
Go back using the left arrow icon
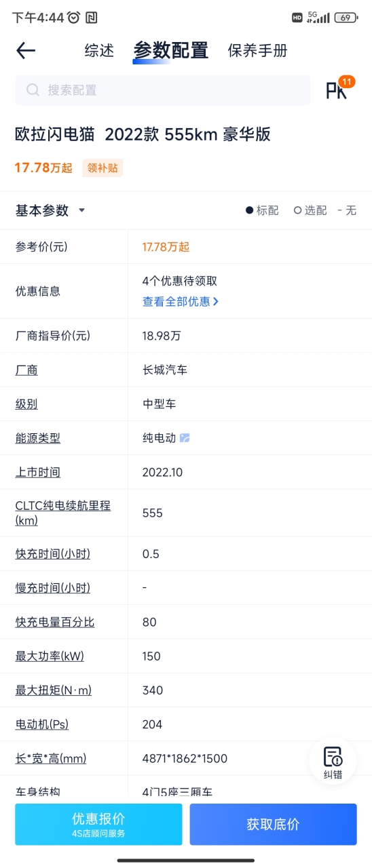coord(26,50)
